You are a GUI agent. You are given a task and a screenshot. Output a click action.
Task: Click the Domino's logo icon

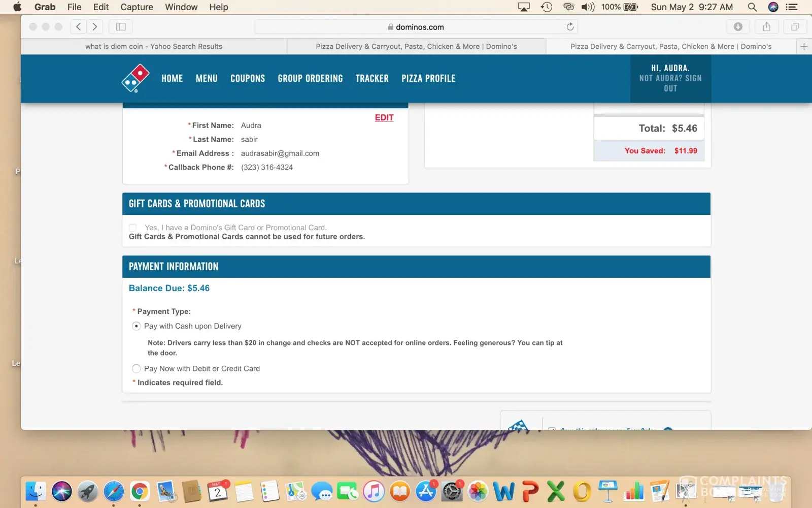point(136,78)
